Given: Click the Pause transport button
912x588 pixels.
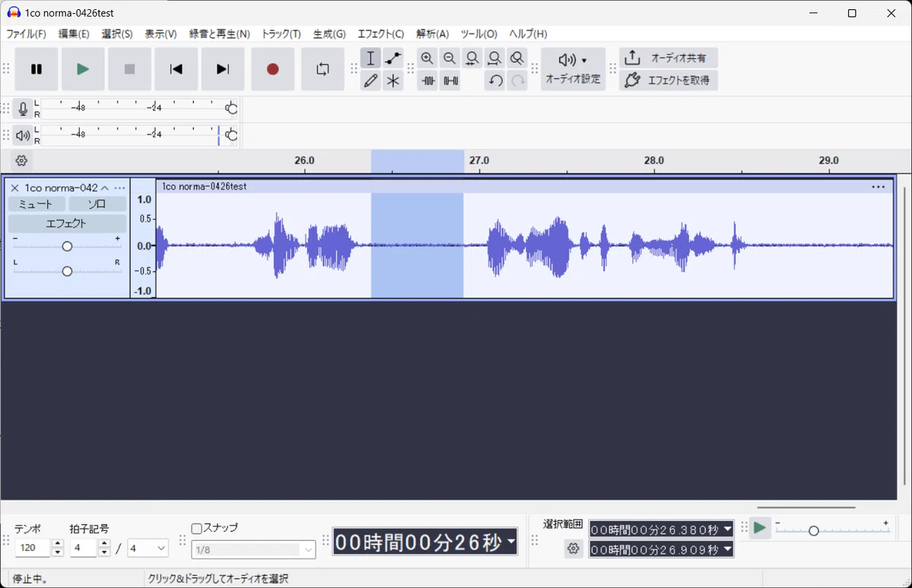Looking at the screenshot, I should pos(36,69).
